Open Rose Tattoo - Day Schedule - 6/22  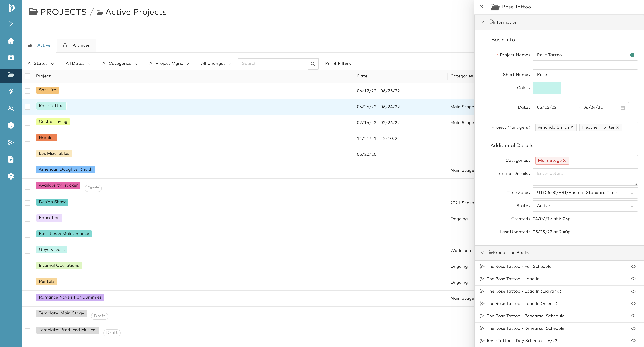522,341
